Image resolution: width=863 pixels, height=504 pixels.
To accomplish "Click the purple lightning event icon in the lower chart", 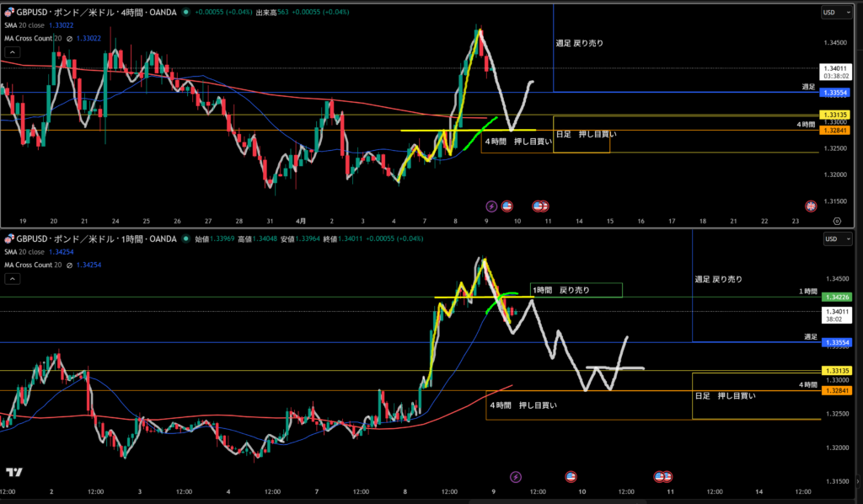I will tap(516, 477).
